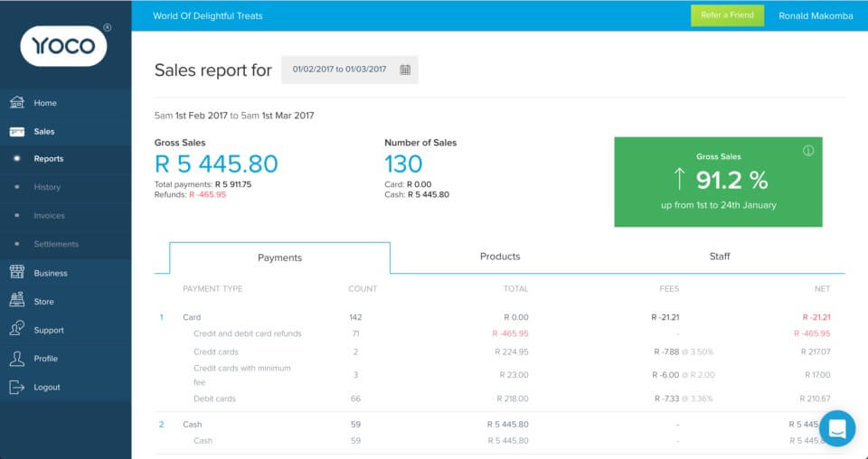Click the PAYMENT TYPE column header

pyautogui.click(x=212, y=288)
